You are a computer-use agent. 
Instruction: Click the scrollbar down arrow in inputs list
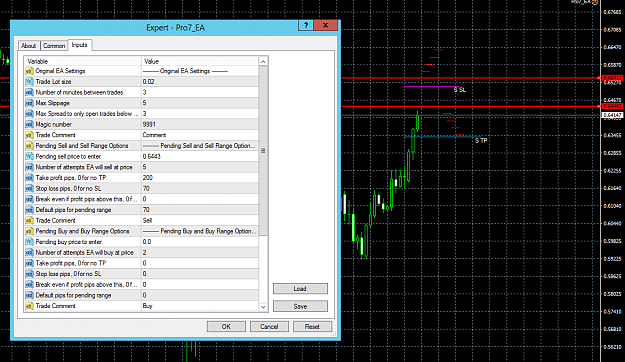click(x=263, y=307)
